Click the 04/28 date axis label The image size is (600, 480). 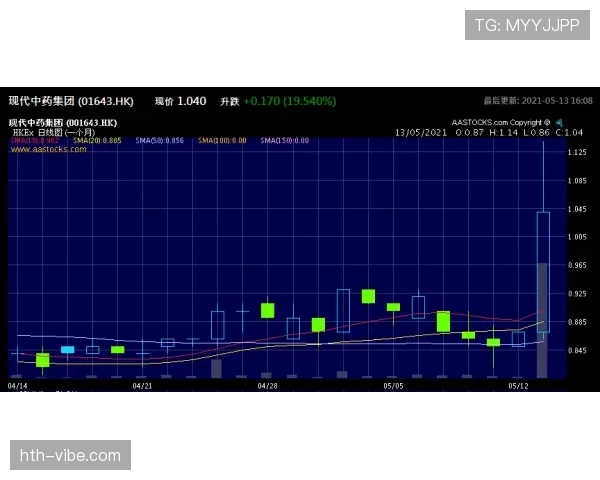[267, 385]
